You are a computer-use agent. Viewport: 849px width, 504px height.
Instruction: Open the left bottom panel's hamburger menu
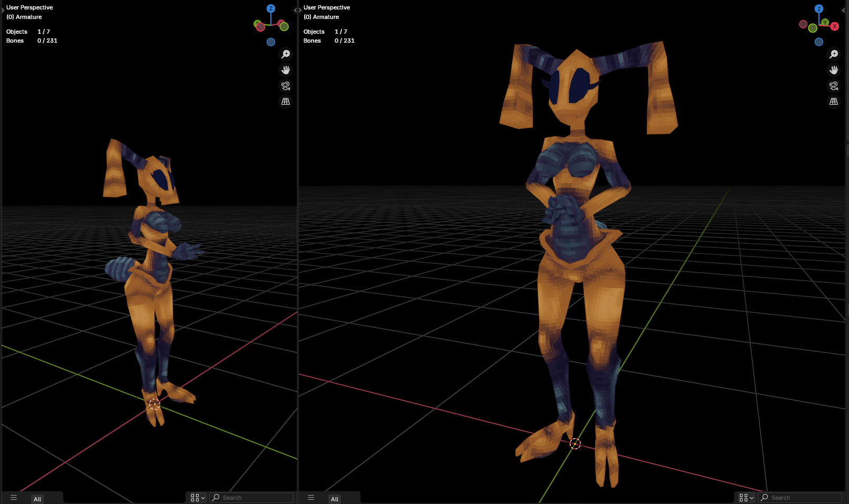click(x=14, y=498)
